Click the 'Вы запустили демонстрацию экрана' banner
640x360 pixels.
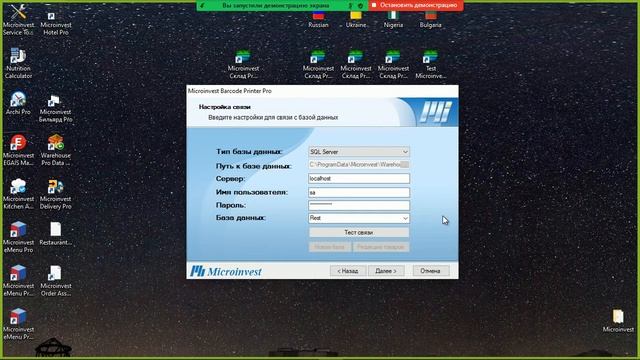point(276,6)
